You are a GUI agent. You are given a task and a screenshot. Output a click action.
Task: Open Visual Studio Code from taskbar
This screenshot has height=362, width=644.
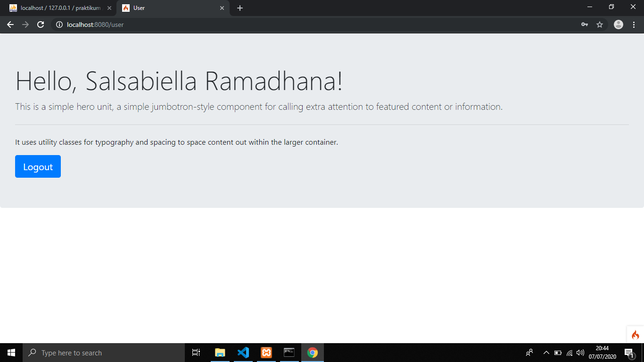(x=243, y=353)
